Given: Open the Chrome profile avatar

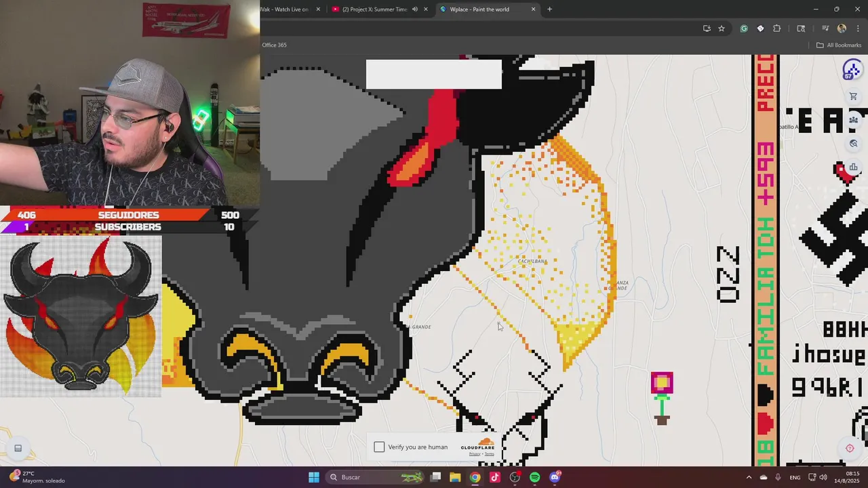Looking at the screenshot, I should (842, 28).
